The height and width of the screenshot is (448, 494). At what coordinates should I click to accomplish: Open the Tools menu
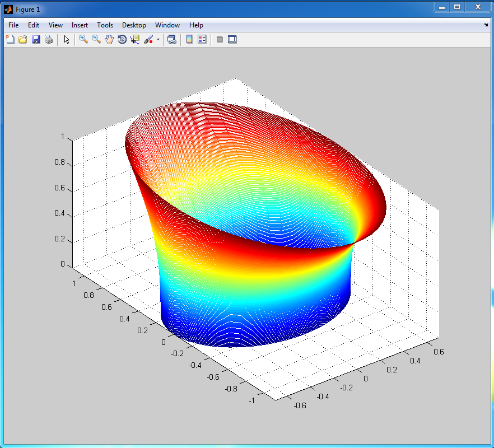click(x=105, y=25)
